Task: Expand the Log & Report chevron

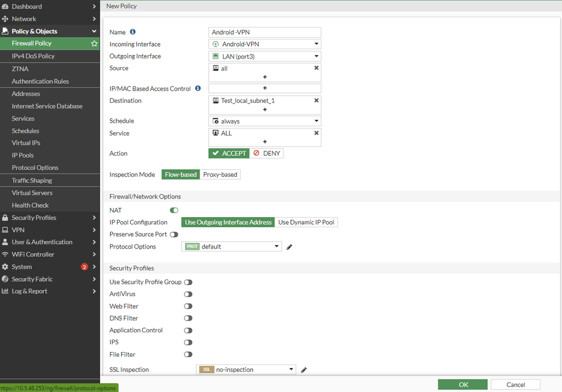Action: coord(94,291)
